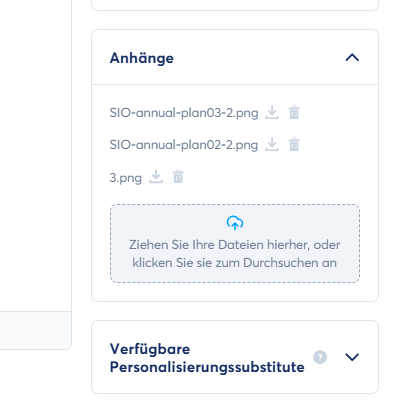The height and width of the screenshot is (401, 407).
Task: Open the SIO-annual-plan02-2.png file name
Action: [184, 145]
